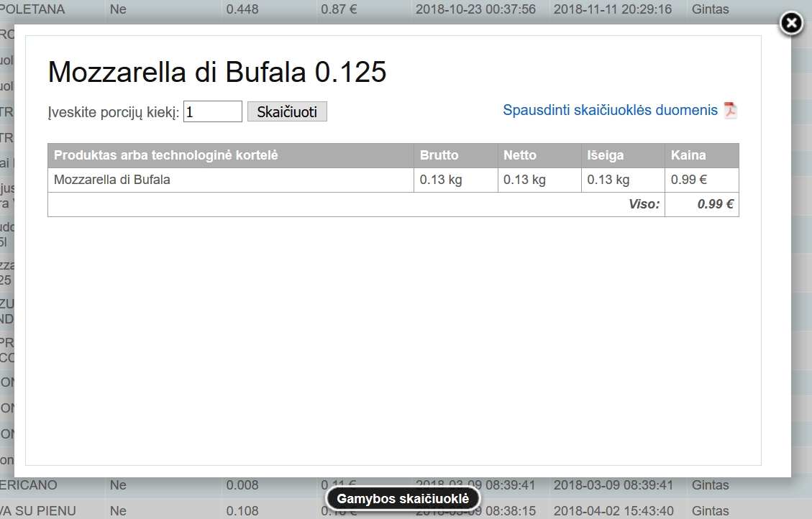The width and height of the screenshot is (812, 519).
Task: Click the Išeiga column header
Action: coord(604,155)
